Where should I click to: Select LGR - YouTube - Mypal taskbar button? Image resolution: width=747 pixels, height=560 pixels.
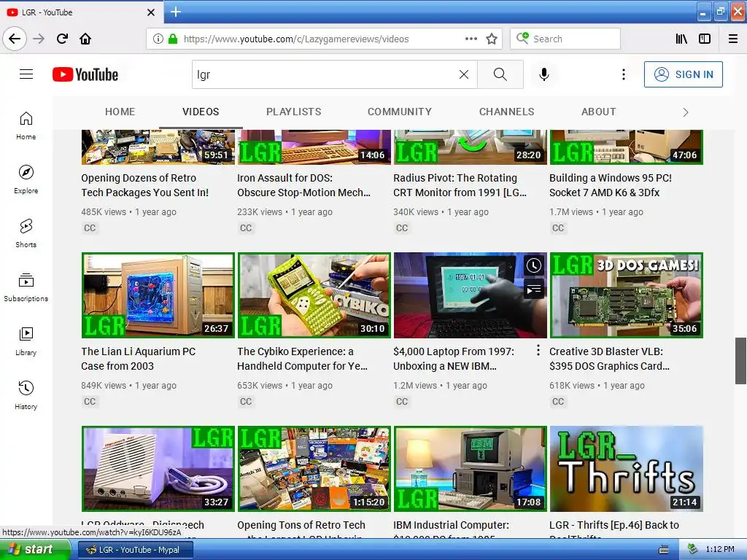pos(134,550)
